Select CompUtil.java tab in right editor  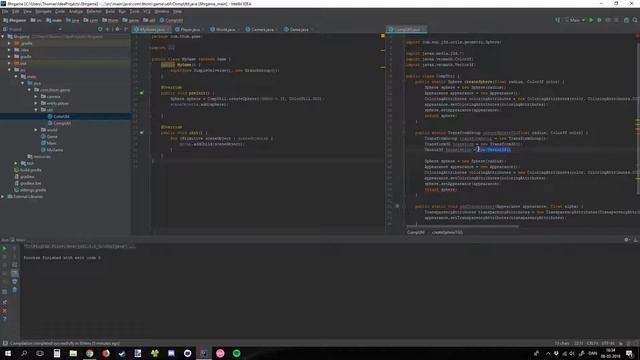tap(407, 29)
